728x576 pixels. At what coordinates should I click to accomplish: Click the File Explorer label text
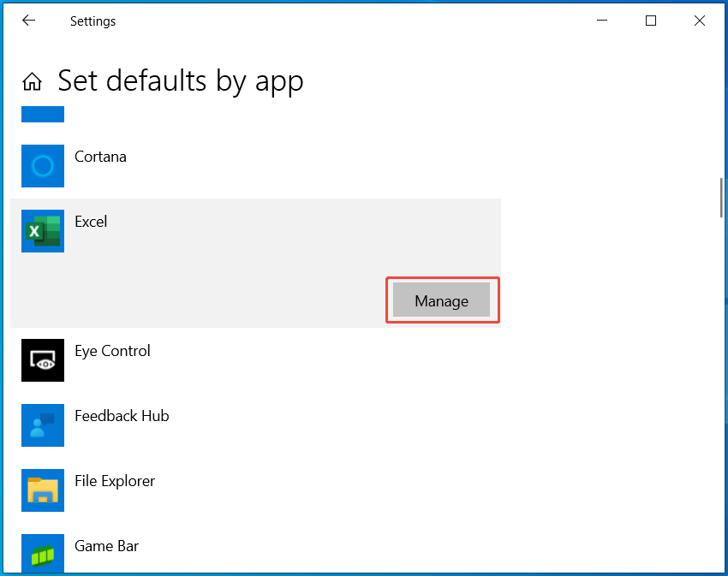pyautogui.click(x=115, y=481)
